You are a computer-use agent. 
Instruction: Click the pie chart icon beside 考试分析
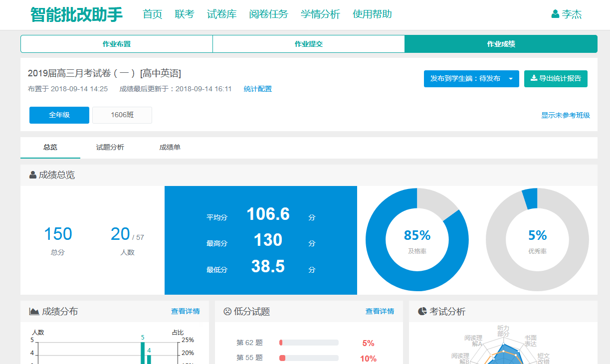click(x=422, y=312)
